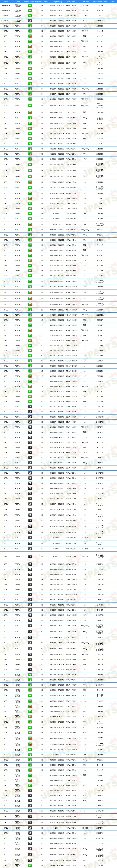This screenshot has height=868, width=117.
Task: Click diesel icon in Astra Z 13 DTH L69 row
Action: click(30, 422)
